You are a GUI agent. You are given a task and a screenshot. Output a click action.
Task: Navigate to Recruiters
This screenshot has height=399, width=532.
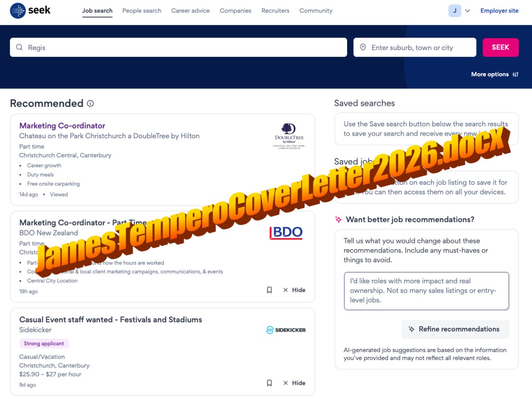click(x=275, y=11)
